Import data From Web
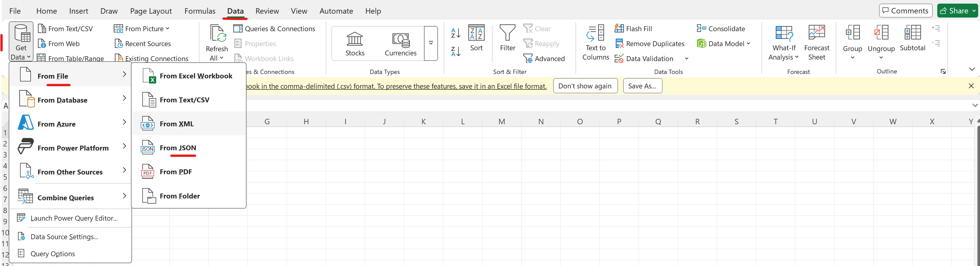980x266 pixels. point(59,44)
